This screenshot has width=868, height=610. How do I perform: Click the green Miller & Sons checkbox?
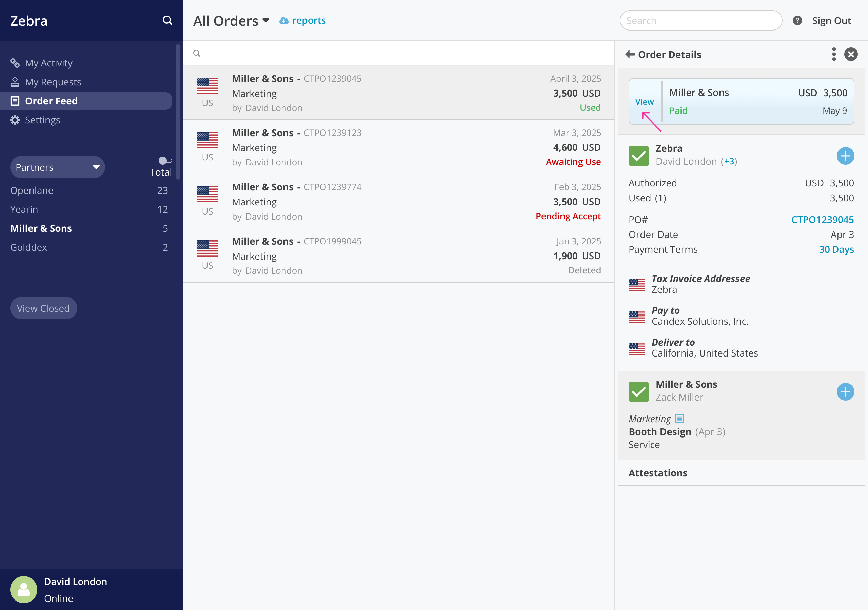638,391
